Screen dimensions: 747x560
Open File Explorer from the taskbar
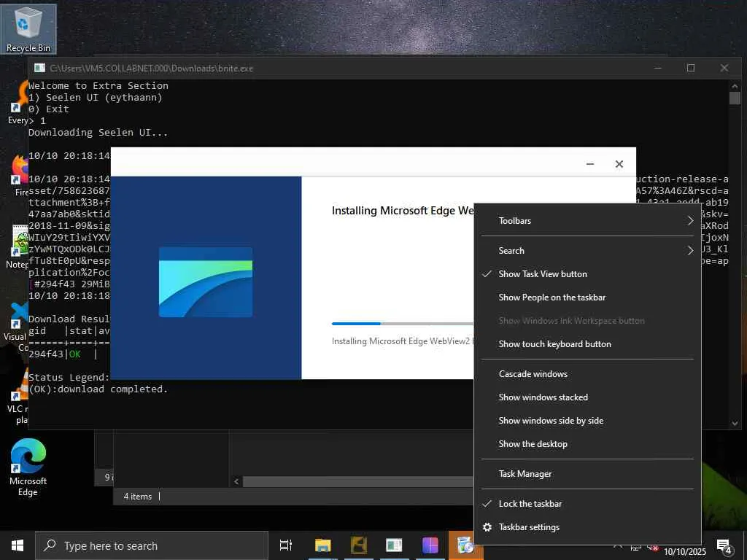(322, 545)
